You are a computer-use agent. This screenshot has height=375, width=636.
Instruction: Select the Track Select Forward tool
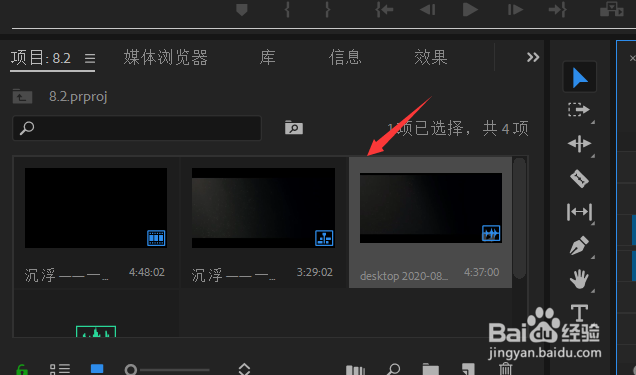point(579,110)
